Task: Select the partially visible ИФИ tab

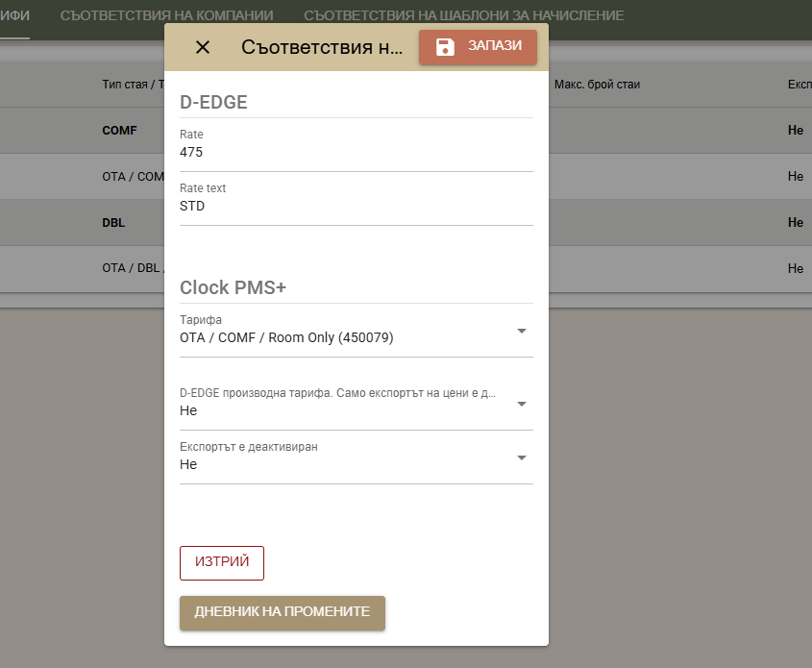Action: [14, 15]
